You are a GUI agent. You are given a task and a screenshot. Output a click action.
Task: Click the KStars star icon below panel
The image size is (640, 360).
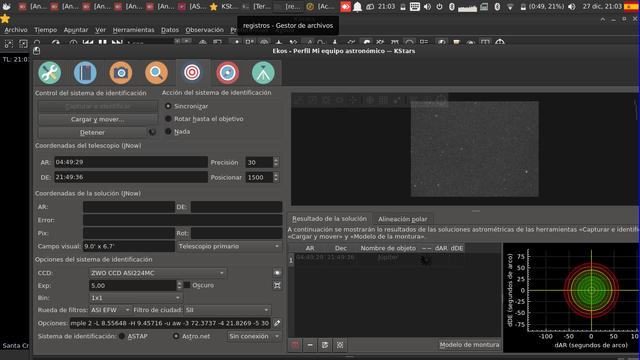pos(5,19)
